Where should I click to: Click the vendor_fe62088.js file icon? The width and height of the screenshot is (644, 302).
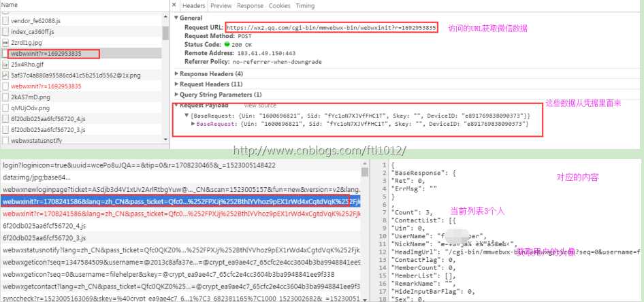pyautogui.click(x=5, y=20)
